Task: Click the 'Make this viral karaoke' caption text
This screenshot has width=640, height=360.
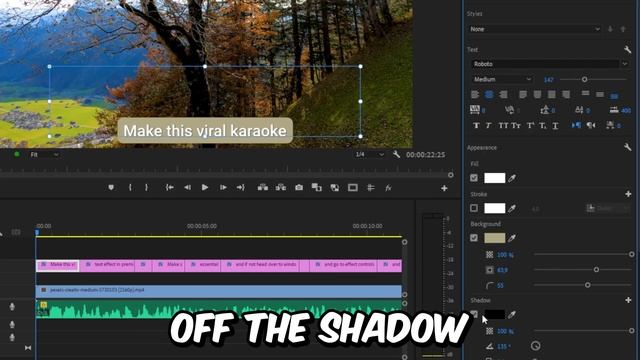Action: pyautogui.click(x=205, y=131)
